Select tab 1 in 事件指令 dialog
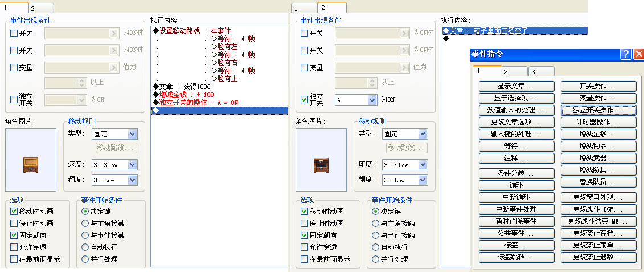This screenshot has width=644, height=272. [487, 71]
